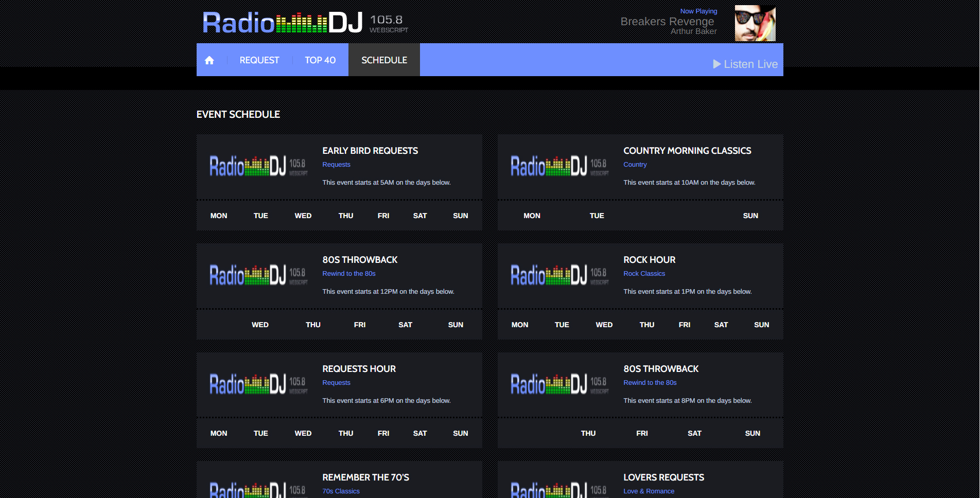Viewport: 980px width, 498px height.
Task: Click the RadioDJ 105.8 header logo
Action: pyautogui.click(x=305, y=23)
